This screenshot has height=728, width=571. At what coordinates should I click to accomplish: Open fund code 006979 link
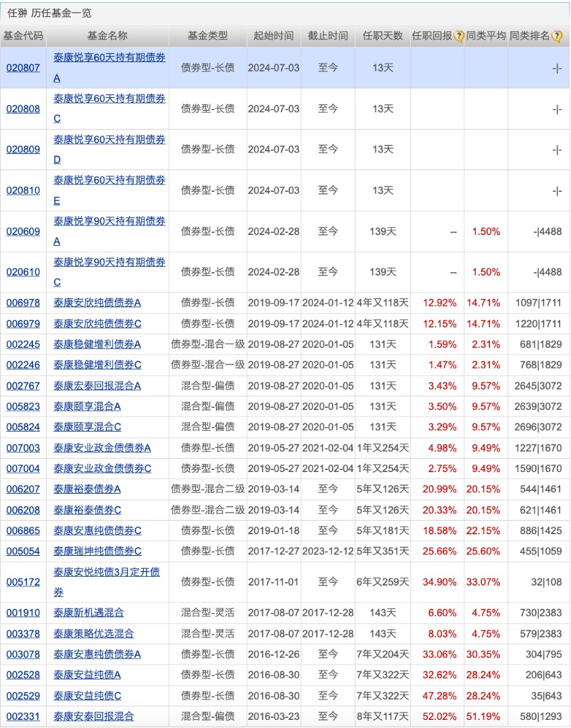[x=23, y=323]
